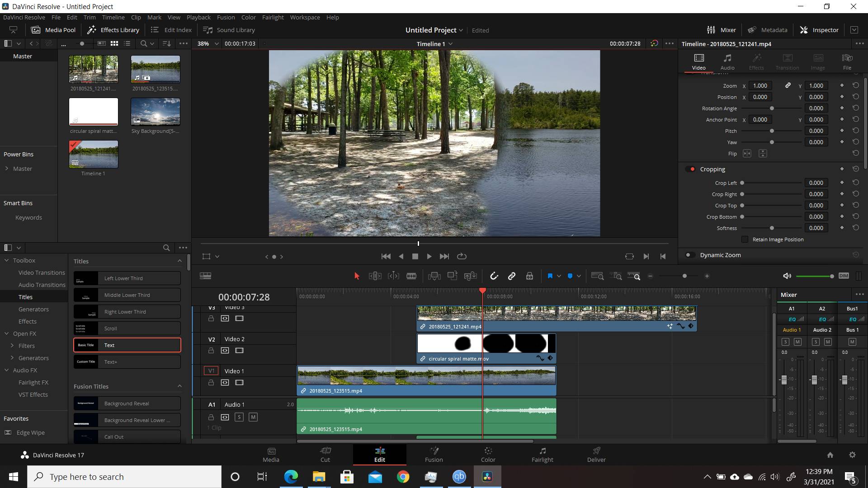Click Full Extent Zoom icon

pos(598,276)
